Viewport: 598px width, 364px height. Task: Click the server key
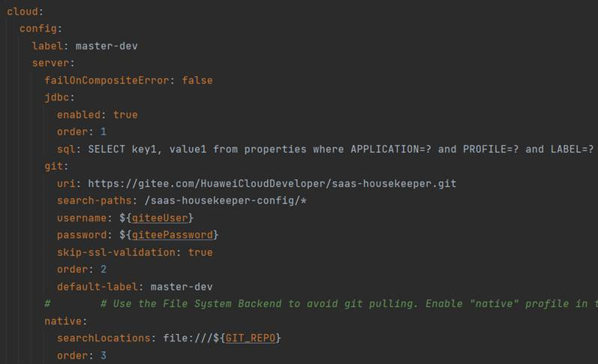(x=51, y=63)
